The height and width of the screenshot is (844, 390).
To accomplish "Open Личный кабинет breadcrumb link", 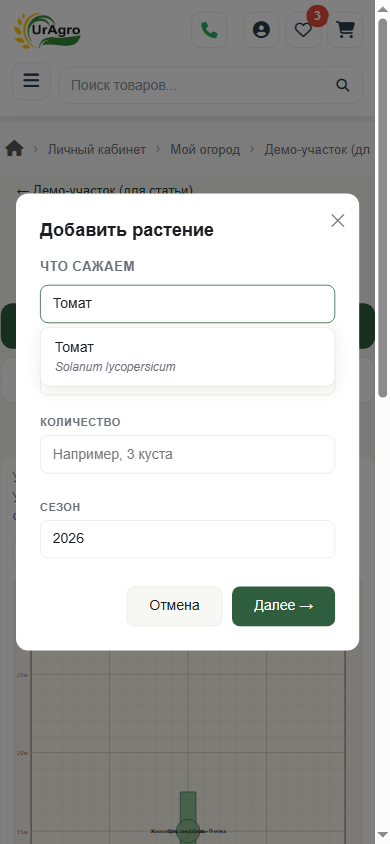I will (x=97, y=149).
